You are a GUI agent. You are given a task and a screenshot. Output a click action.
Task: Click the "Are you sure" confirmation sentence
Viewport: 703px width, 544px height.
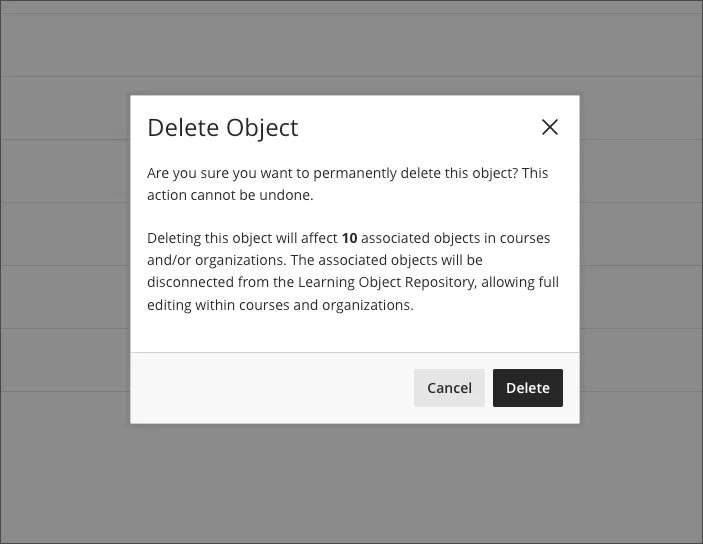point(332,173)
